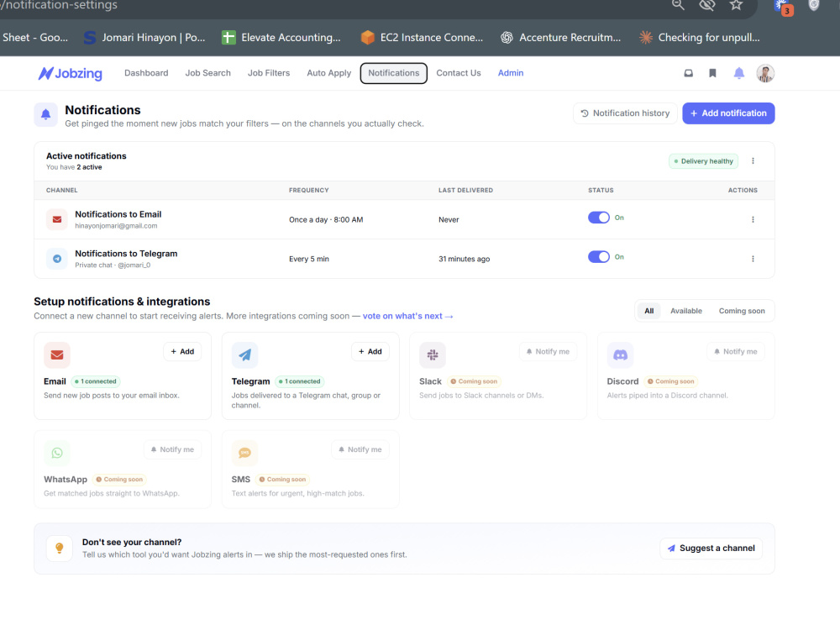
Task: Click the bell icon in the header
Action: click(738, 73)
